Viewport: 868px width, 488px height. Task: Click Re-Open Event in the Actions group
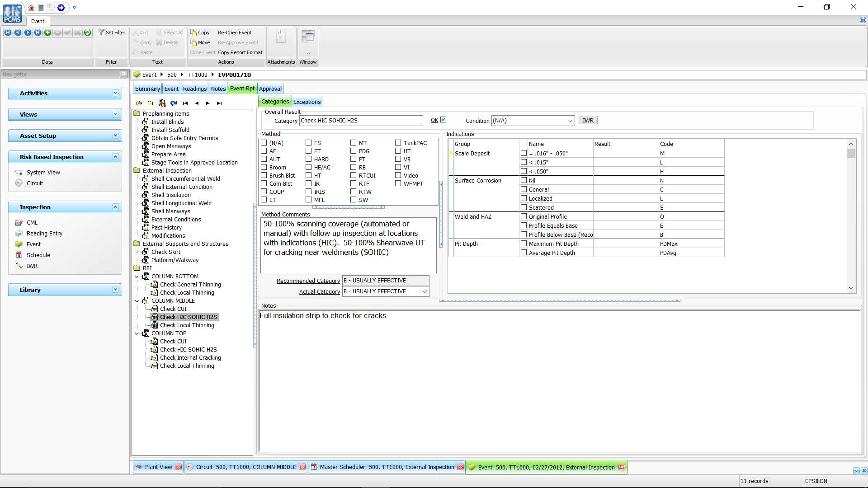(x=235, y=32)
